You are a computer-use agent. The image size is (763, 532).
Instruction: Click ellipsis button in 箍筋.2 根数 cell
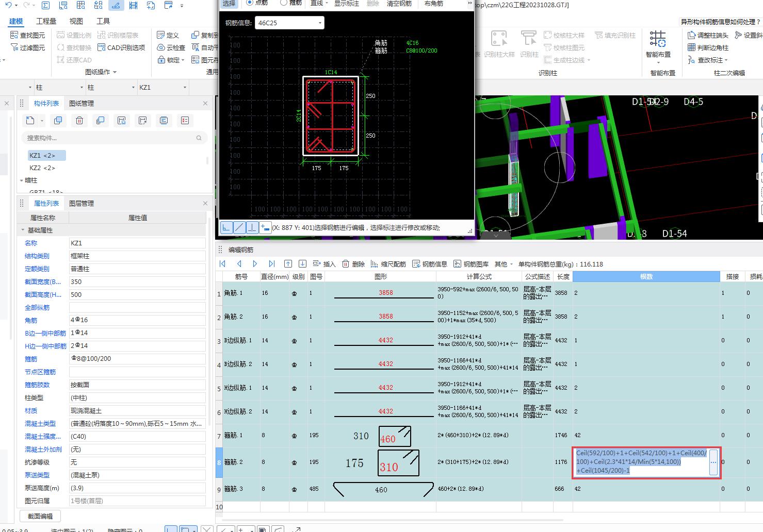pyautogui.click(x=713, y=462)
